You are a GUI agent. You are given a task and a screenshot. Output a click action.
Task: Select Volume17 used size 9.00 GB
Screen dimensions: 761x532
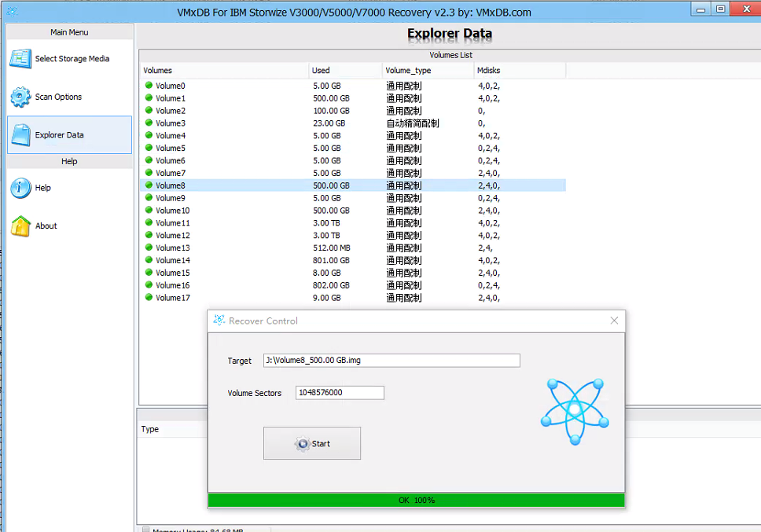(327, 298)
